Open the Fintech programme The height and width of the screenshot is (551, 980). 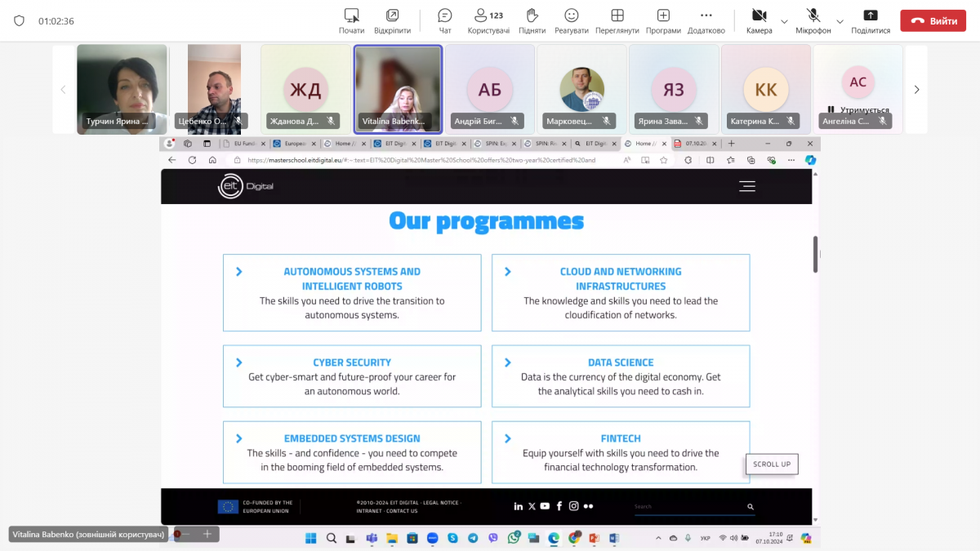click(621, 452)
